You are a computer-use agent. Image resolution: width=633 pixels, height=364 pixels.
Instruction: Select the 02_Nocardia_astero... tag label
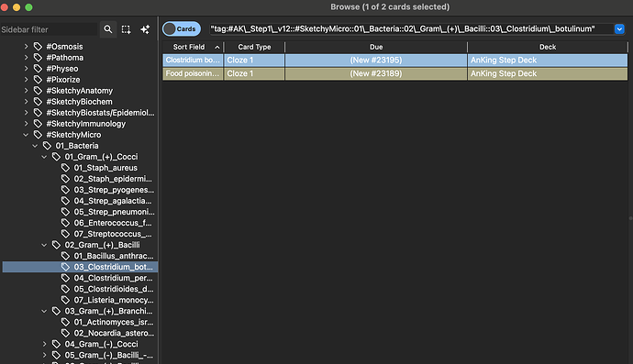tap(114, 334)
